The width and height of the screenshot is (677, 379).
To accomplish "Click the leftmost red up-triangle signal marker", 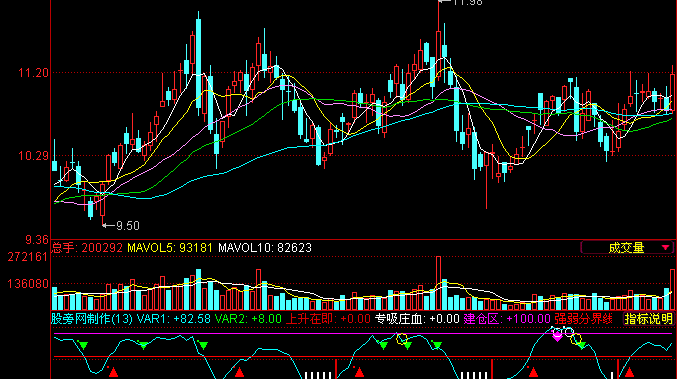I will 114,372.
